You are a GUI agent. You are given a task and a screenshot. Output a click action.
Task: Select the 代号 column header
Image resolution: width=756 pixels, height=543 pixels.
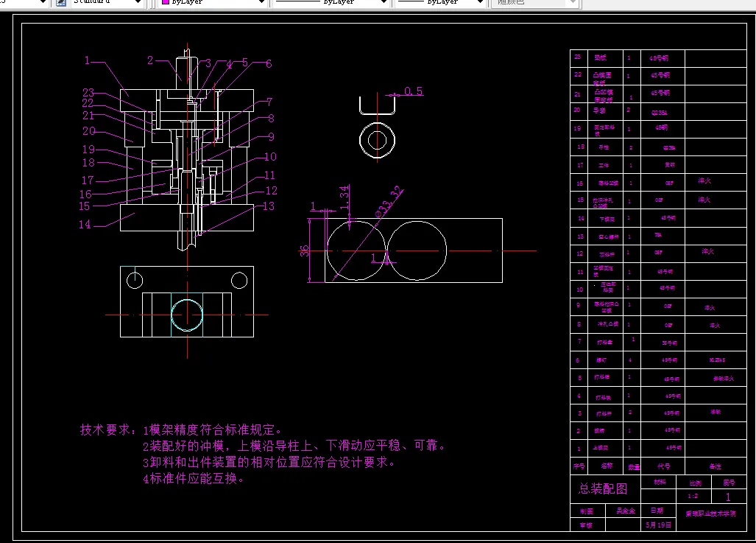pyautogui.click(x=663, y=466)
